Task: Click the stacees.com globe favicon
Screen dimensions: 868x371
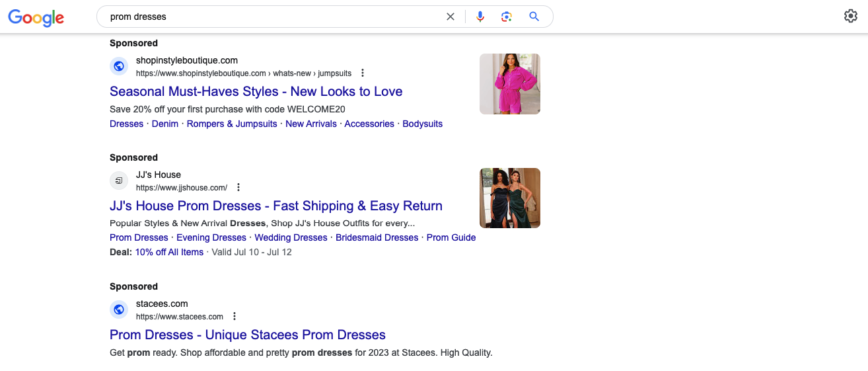Action: click(119, 309)
